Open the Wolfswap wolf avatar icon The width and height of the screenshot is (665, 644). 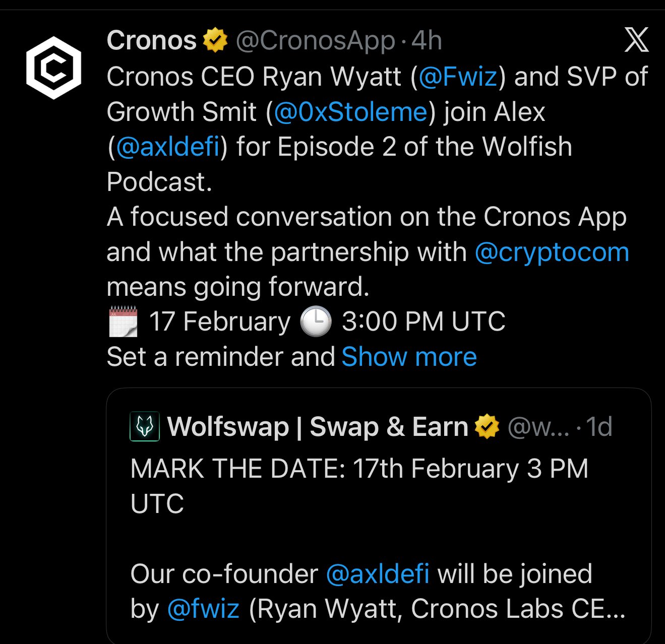point(145,427)
